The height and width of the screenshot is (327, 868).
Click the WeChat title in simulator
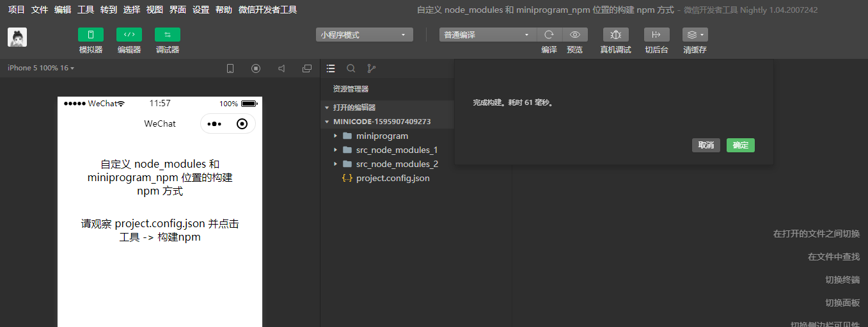pos(160,124)
